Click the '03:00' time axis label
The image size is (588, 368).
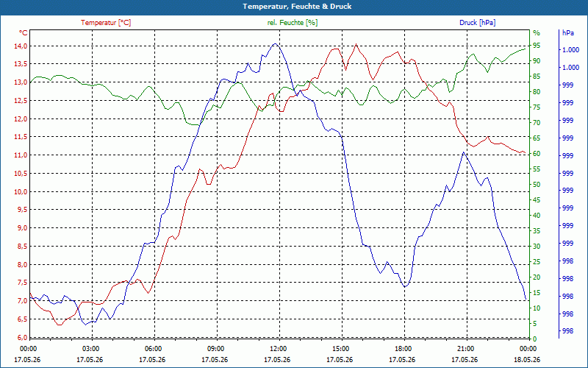(90, 349)
